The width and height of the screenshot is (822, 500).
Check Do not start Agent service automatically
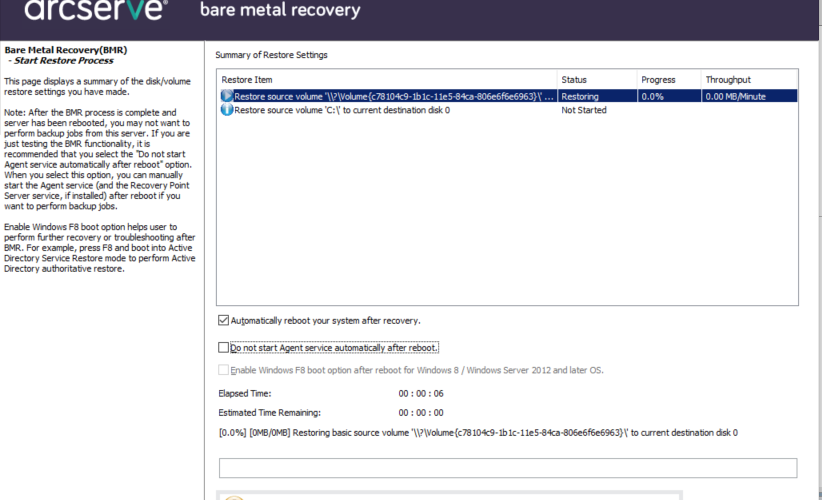click(223, 347)
